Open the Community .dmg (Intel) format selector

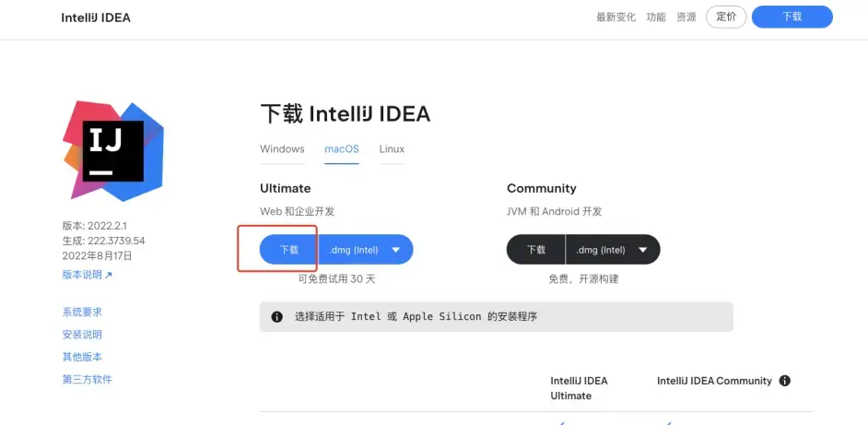(613, 249)
